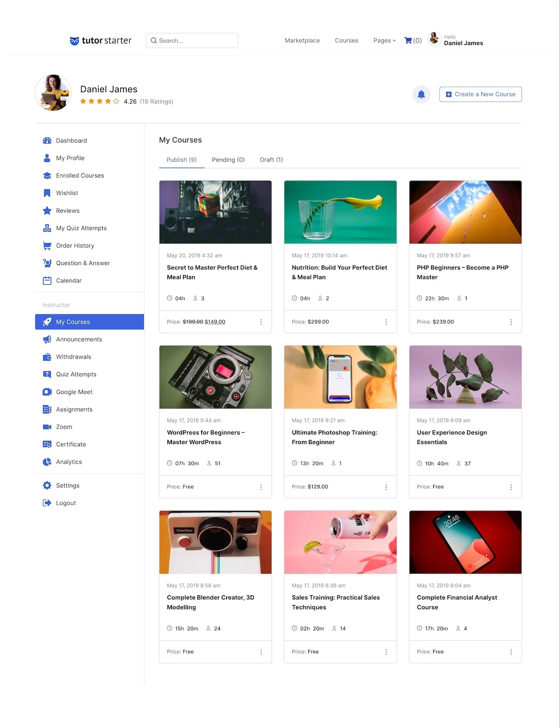Click the Reviews star icon in sidebar
Screen dimensions: 560x728
tap(47, 211)
